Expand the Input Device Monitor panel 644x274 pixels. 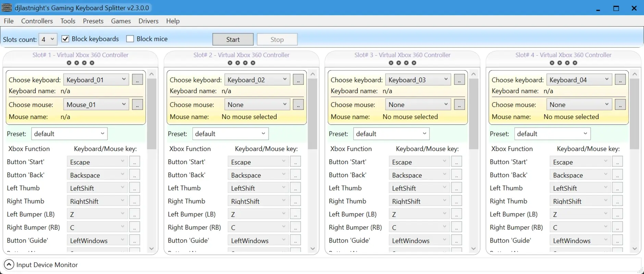point(9,265)
